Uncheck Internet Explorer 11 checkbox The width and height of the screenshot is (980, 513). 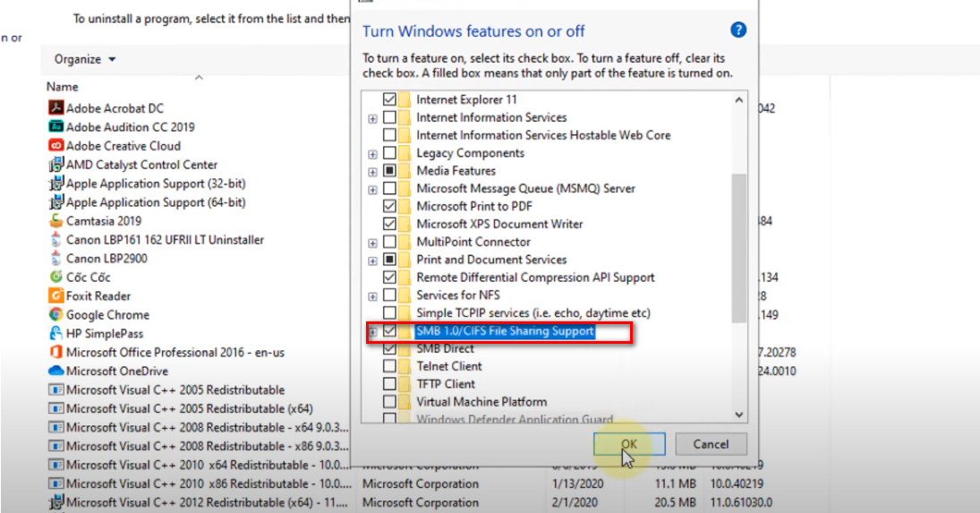pos(389,99)
